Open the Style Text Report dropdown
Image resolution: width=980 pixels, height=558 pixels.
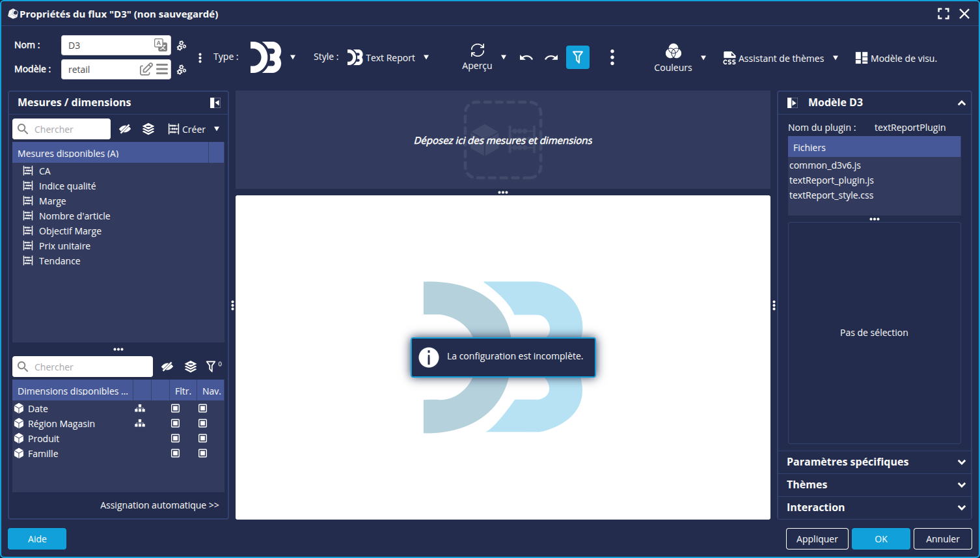coord(388,57)
